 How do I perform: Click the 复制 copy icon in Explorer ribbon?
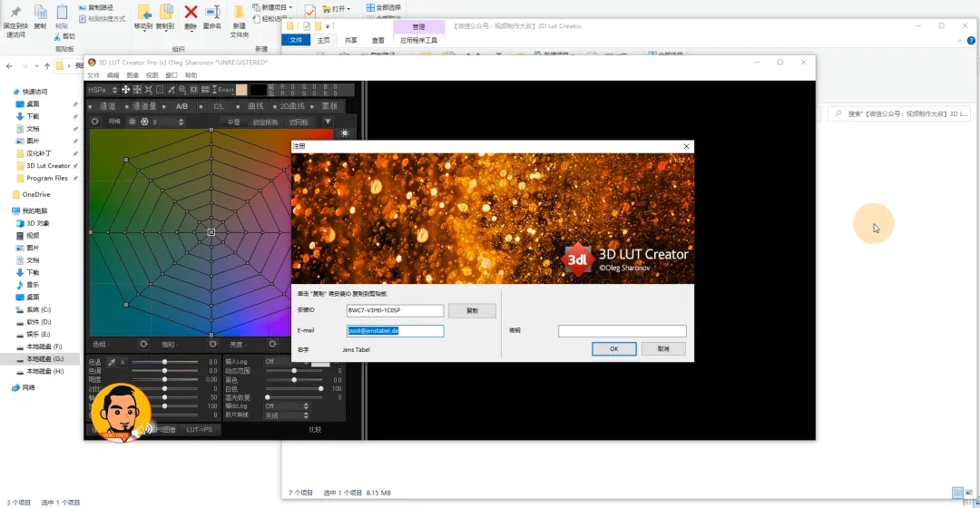[40, 11]
